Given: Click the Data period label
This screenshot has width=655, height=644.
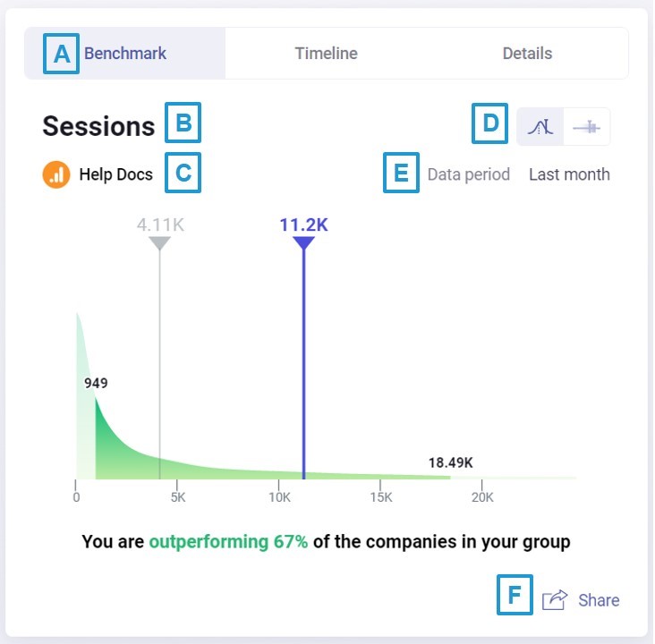Looking at the screenshot, I should click(x=468, y=174).
